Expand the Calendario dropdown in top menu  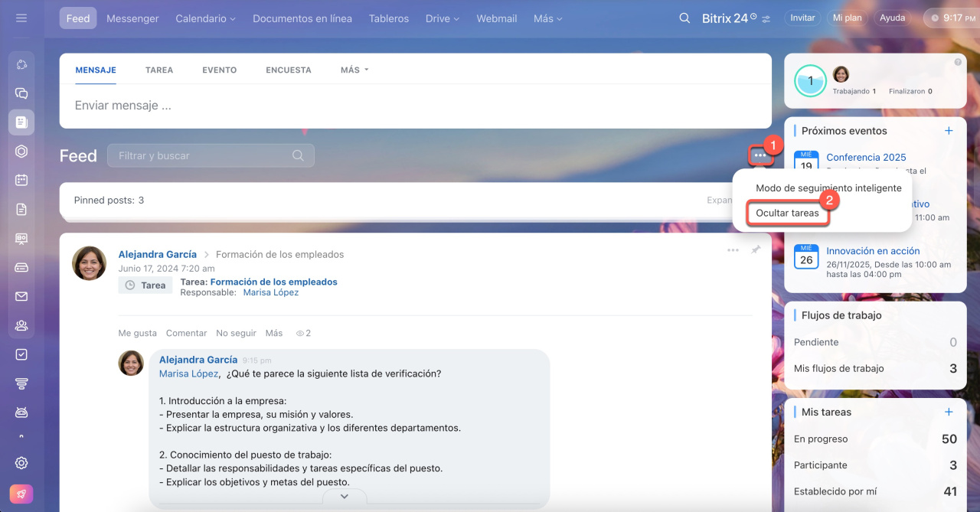pos(205,18)
